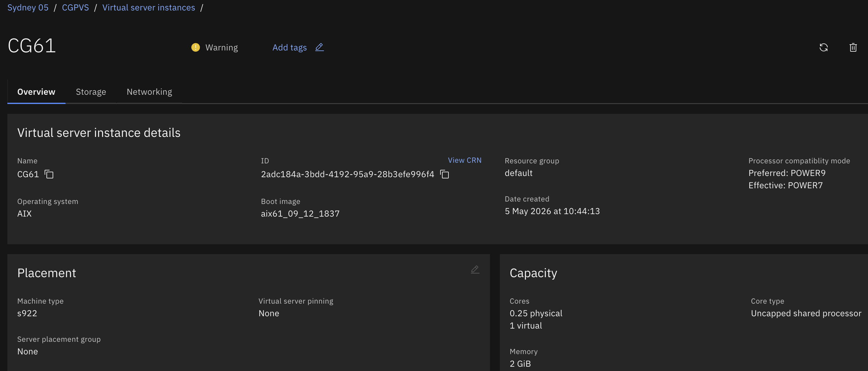Viewport: 868px width, 371px height.
Task: Edit the Placement section via pencil icon
Action: click(x=475, y=269)
